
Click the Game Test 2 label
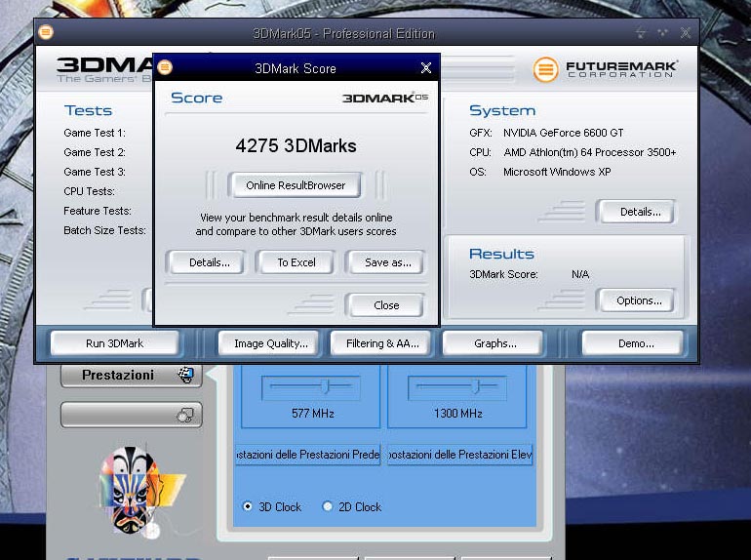(95, 152)
